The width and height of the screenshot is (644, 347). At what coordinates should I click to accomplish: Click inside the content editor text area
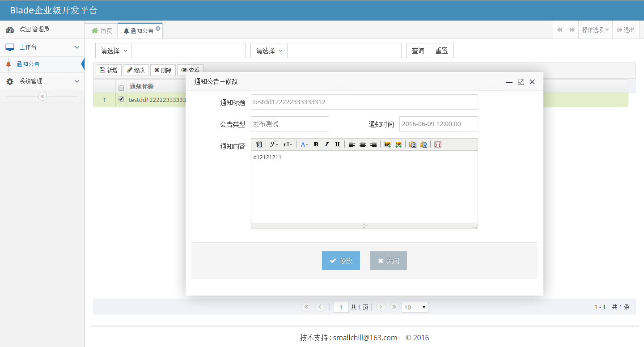tap(364, 186)
